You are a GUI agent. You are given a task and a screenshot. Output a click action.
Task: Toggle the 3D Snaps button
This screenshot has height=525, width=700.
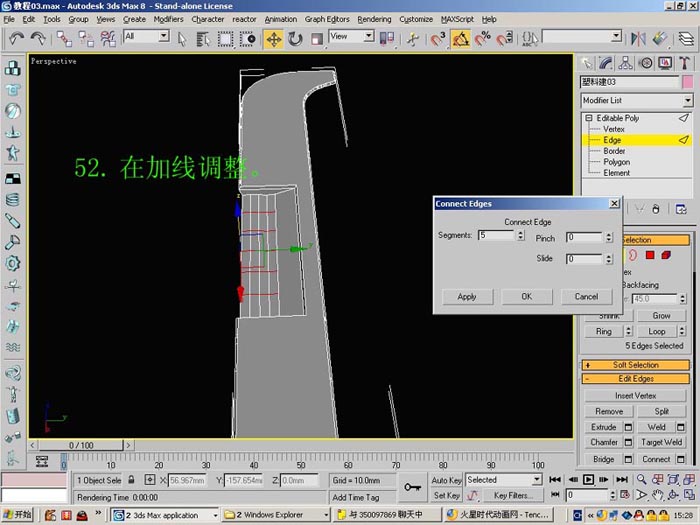click(438, 39)
